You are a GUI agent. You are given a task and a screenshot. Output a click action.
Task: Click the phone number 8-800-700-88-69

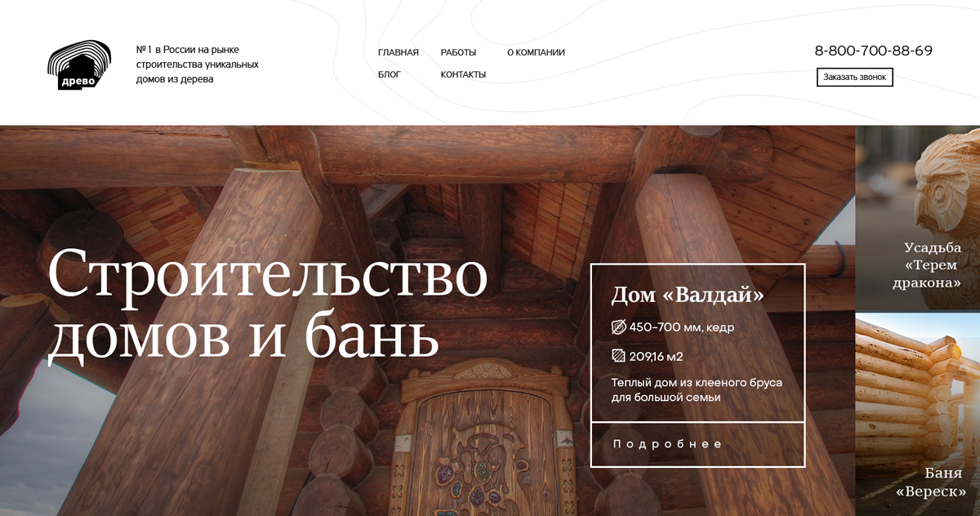[x=873, y=51]
